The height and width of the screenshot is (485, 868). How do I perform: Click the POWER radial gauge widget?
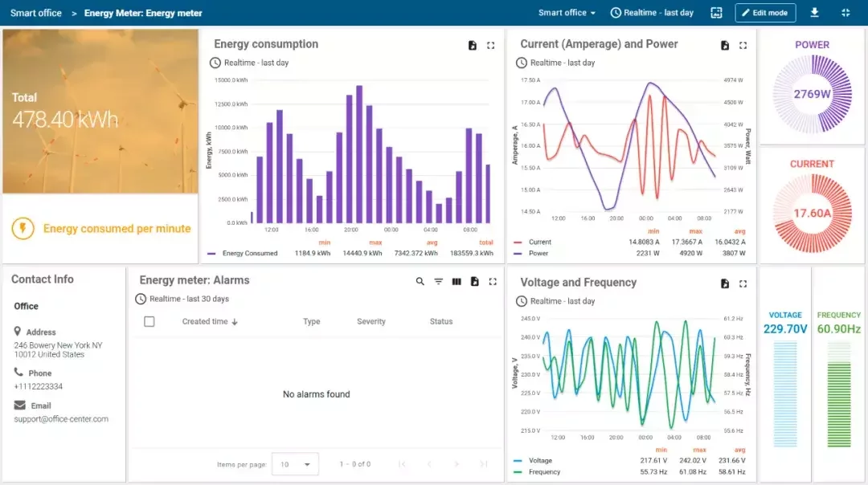(x=812, y=94)
